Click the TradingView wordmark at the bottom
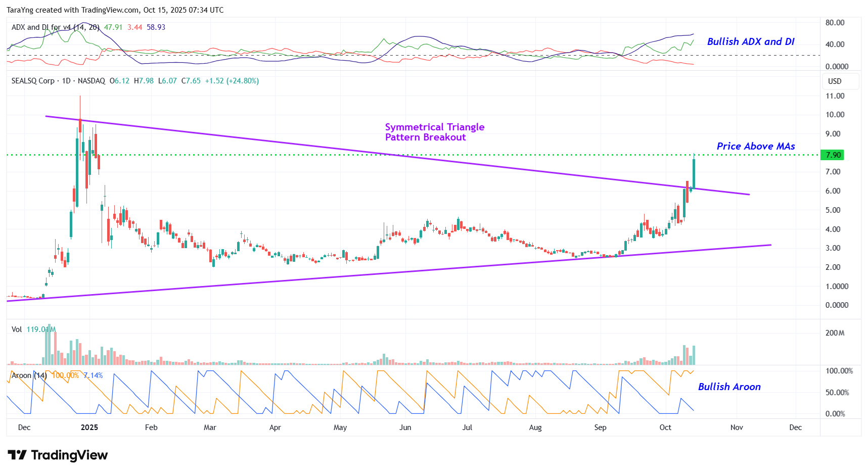This screenshot has width=868, height=474. tap(69, 455)
